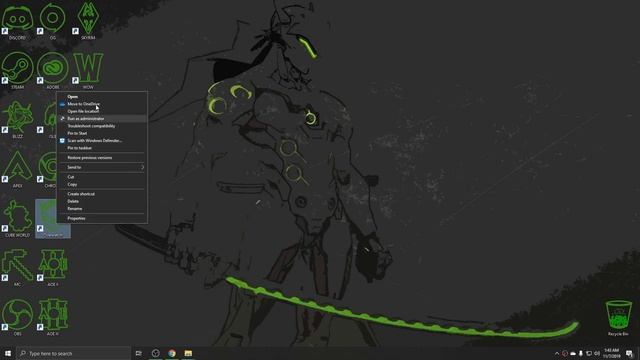The height and width of the screenshot is (360, 640).
Task: Choose Cut in the context menu
Action: click(x=102, y=177)
